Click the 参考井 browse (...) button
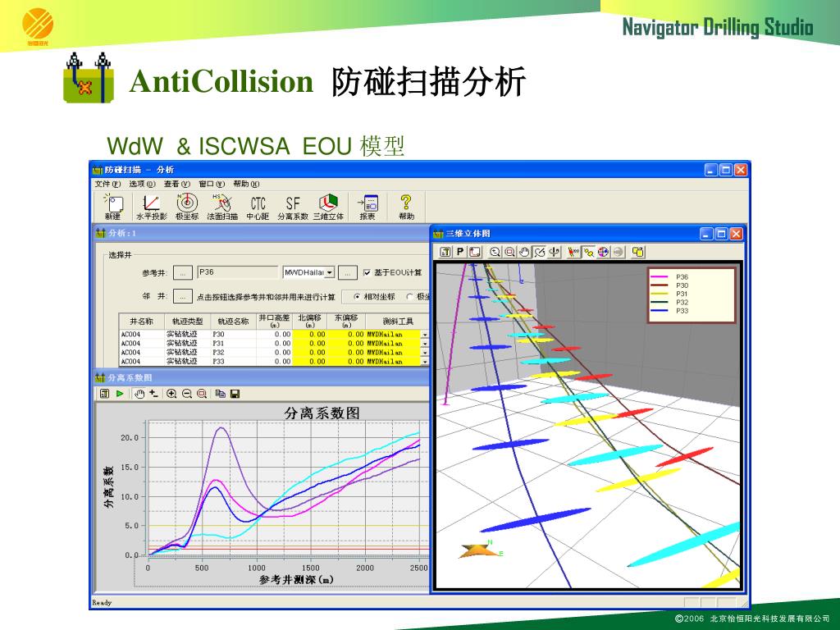 click(183, 272)
